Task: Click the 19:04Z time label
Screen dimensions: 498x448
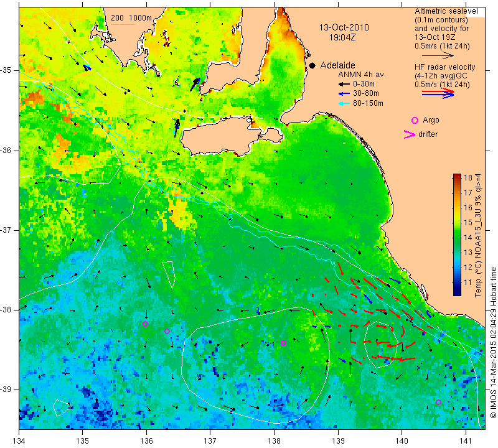Action: 342,37
